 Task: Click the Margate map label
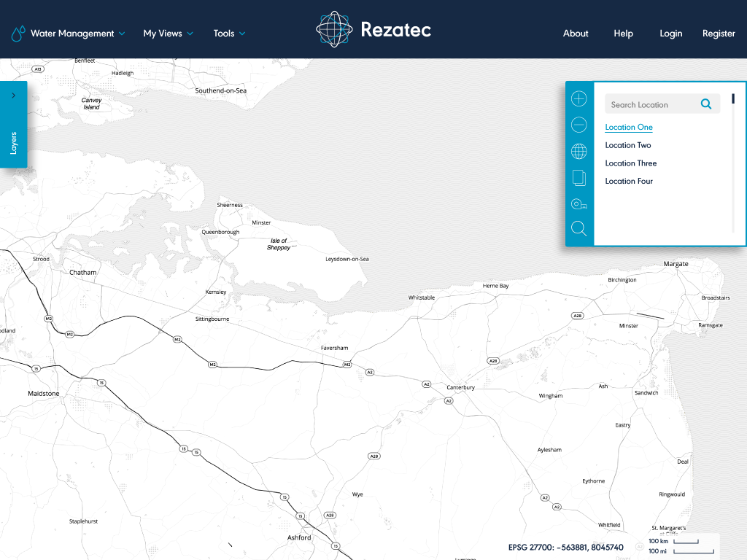pos(676,264)
